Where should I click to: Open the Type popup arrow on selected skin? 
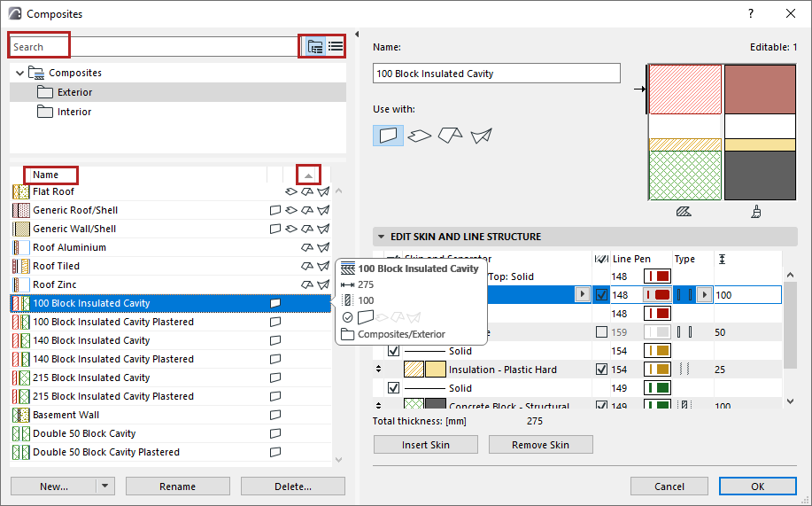click(x=704, y=295)
